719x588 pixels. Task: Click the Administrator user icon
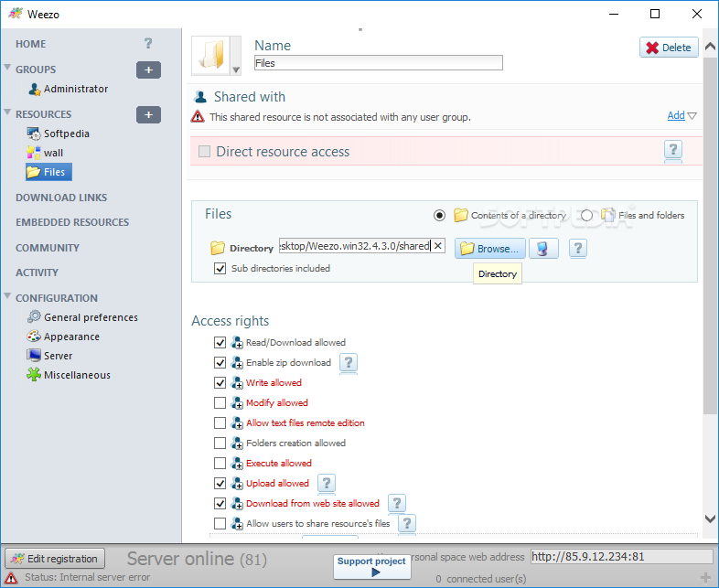[x=35, y=89]
